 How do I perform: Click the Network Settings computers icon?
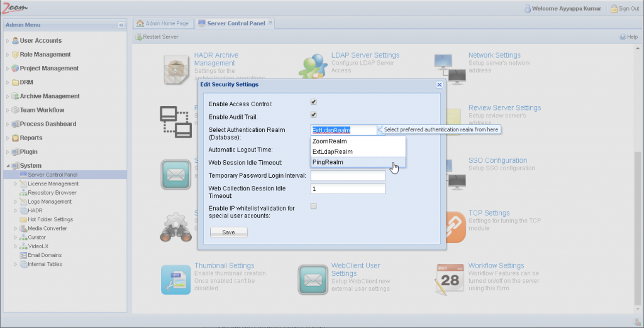[x=450, y=69]
